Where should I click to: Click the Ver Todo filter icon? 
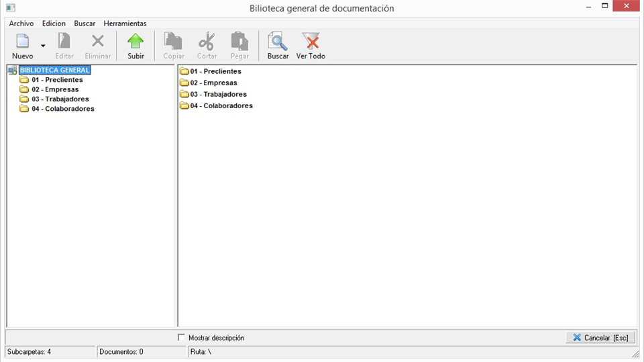[x=311, y=42]
